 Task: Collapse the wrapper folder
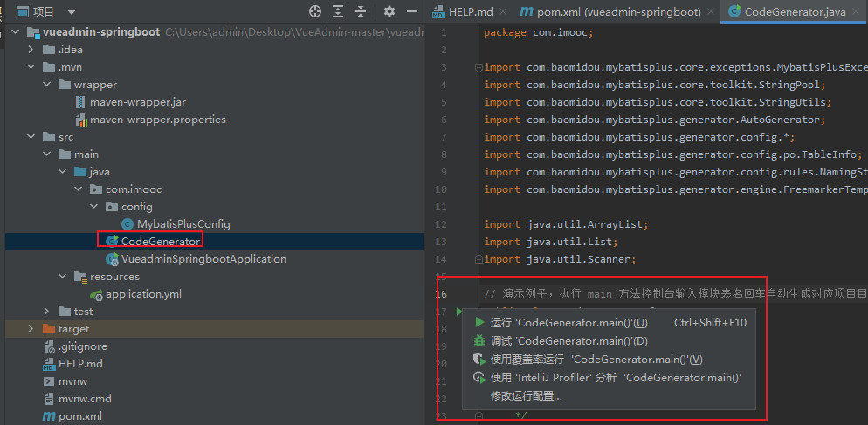46,85
